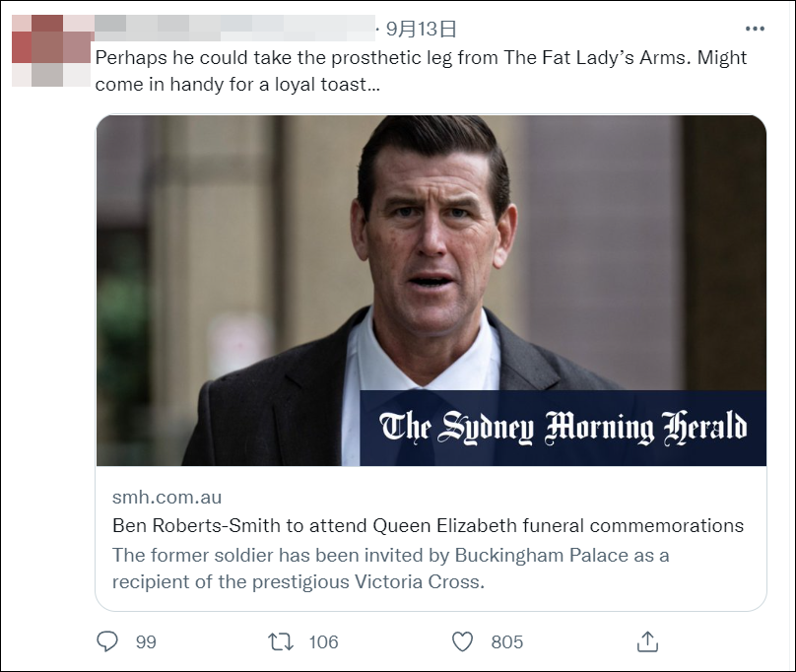Image resolution: width=796 pixels, height=672 pixels.
Task: Open the three-dot more options menu
Action: (755, 30)
